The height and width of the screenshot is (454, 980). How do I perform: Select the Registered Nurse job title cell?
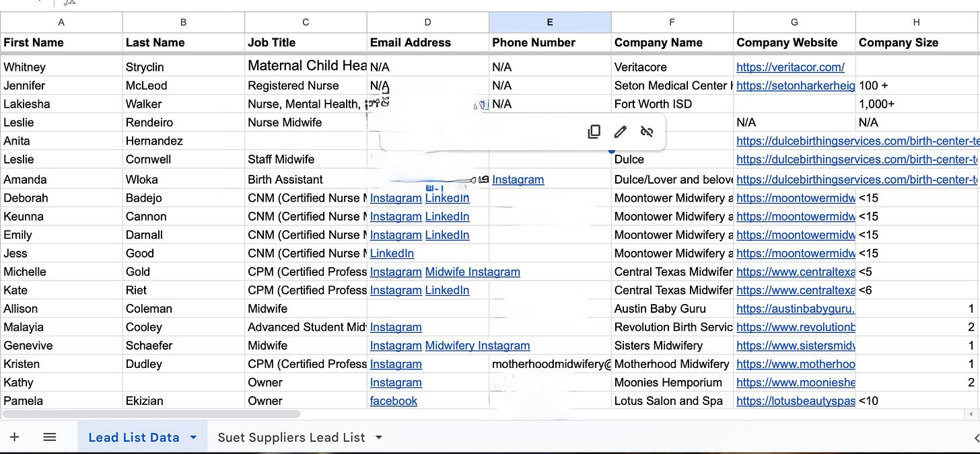click(x=306, y=85)
